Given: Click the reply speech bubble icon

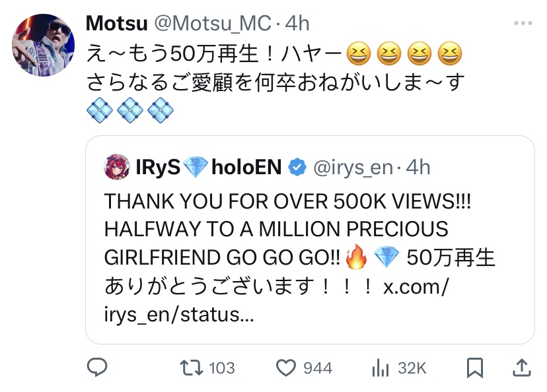Looking at the screenshot, I should click(96, 368).
